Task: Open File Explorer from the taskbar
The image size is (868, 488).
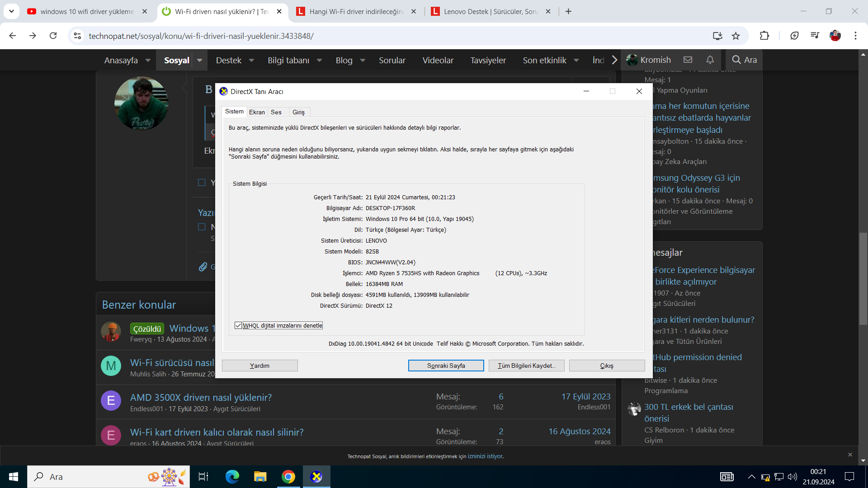Action: point(260,477)
